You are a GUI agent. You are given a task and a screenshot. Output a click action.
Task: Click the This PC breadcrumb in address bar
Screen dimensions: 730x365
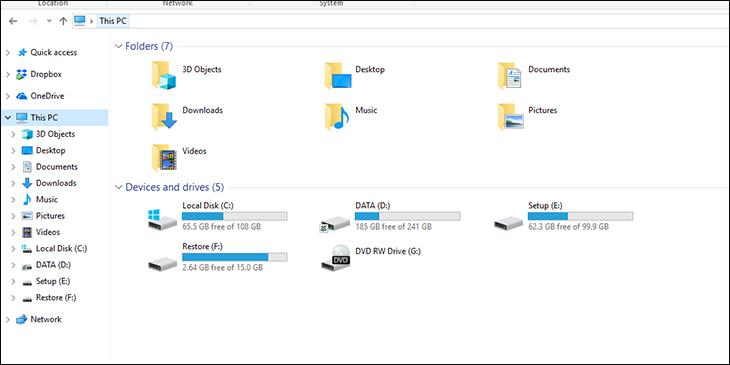[113, 21]
